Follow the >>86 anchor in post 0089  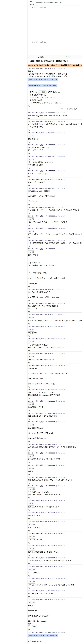31,317
